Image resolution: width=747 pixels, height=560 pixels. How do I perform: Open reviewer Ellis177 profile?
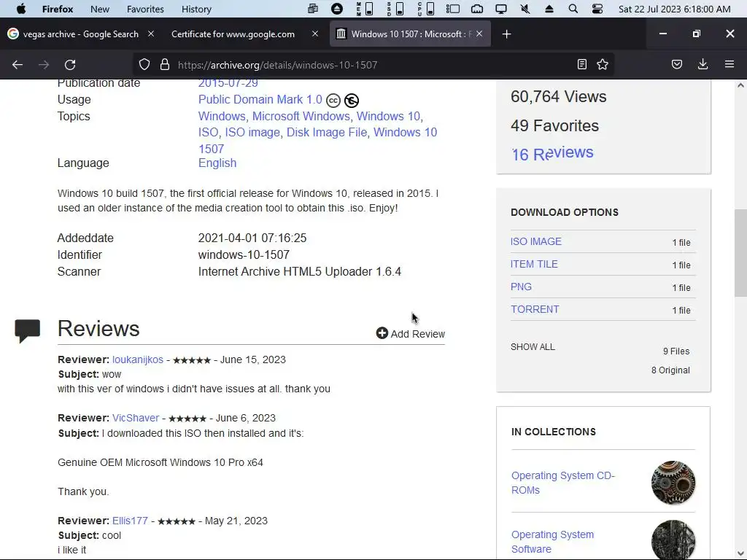130,521
